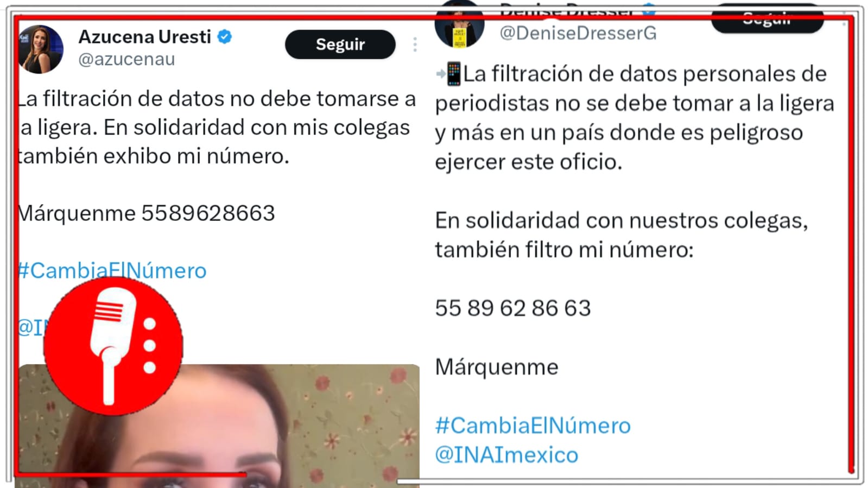868x488 pixels.
Task: Click the verified badge next to Azucena Uresti
Action: point(225,37)
